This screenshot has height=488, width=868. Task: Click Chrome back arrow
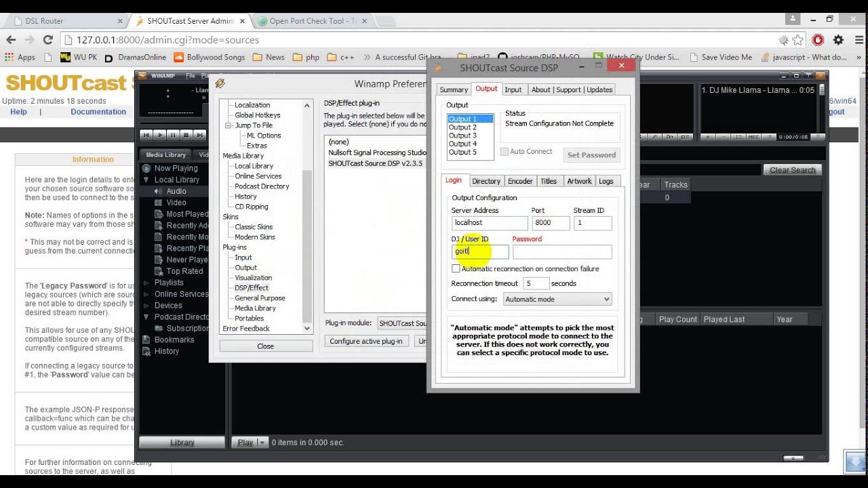point(11,40)
